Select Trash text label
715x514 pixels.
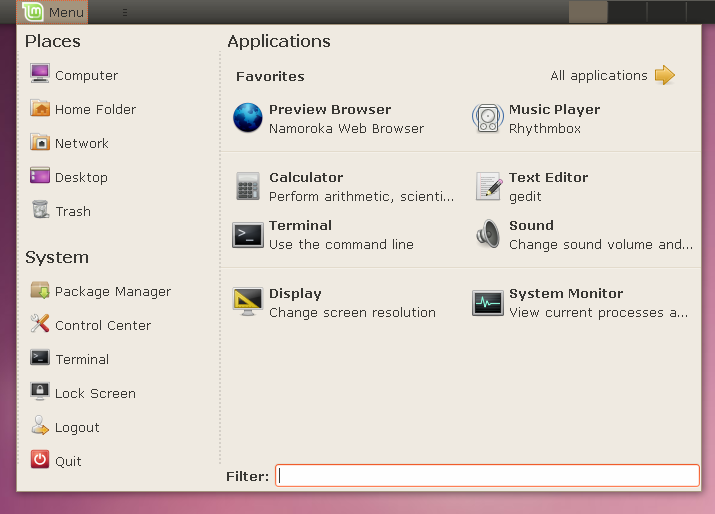(x=73, y=211)
